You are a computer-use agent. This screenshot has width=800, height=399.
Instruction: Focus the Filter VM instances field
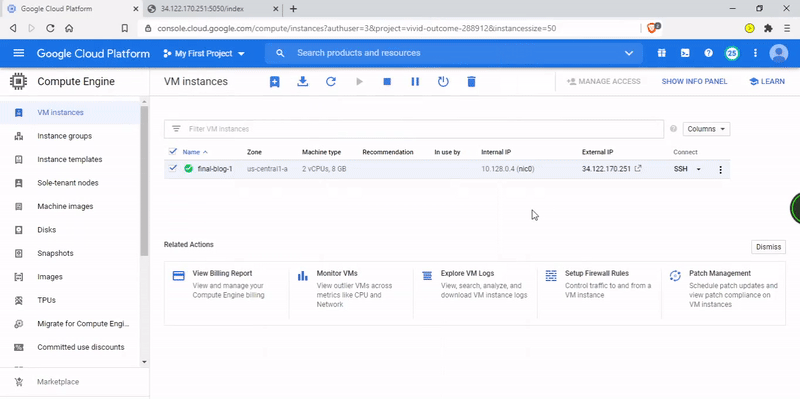(x=414, y=129)
